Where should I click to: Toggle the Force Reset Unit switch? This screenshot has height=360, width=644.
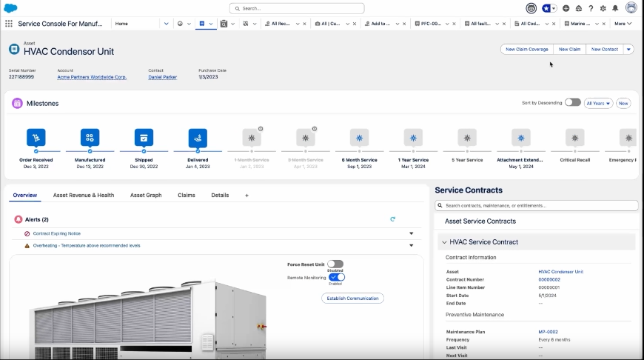335,264
